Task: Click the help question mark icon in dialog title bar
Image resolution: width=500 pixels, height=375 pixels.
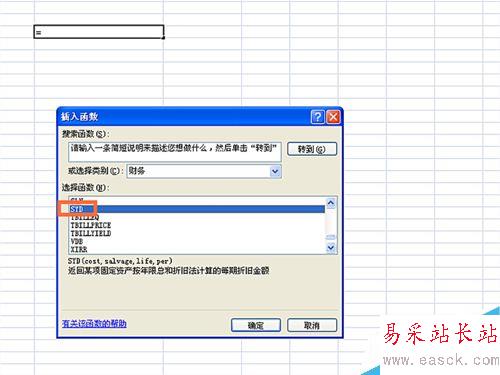Action: (317, 117)
